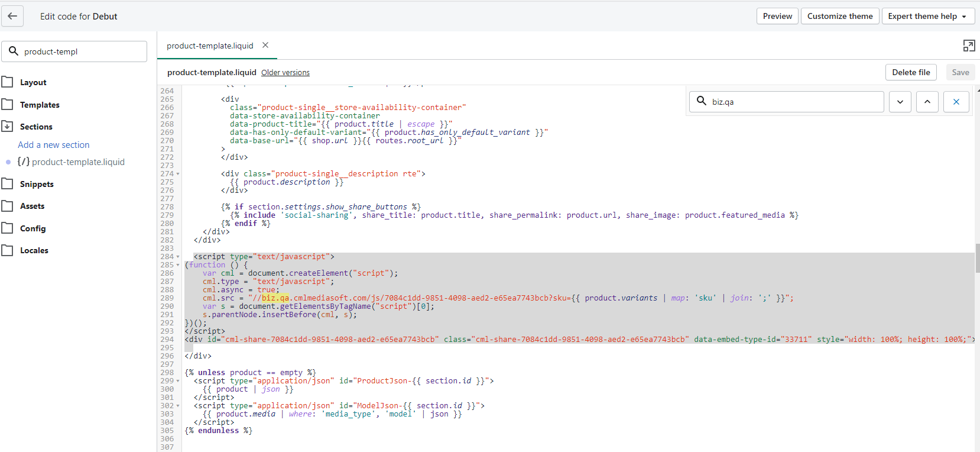
Task: Collapse code fold at line 274
Action: 178,174
